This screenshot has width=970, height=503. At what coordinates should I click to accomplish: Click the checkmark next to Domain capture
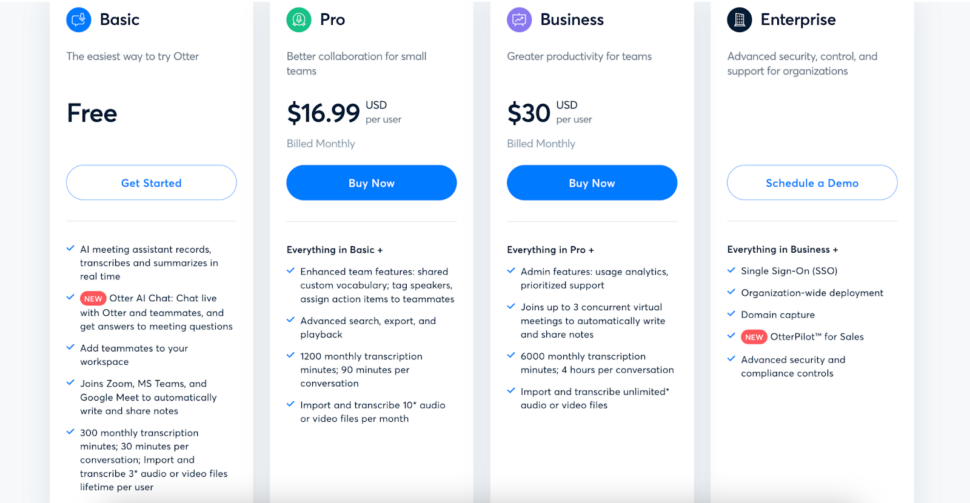(x=731, y=314)
